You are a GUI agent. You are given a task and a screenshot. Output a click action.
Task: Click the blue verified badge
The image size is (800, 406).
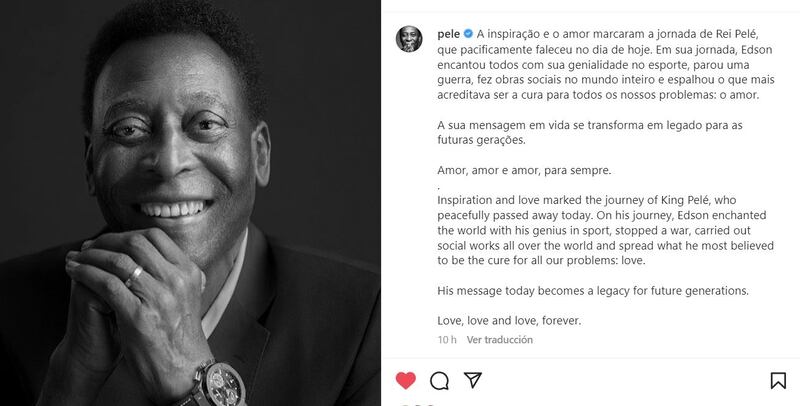(468, 34)
